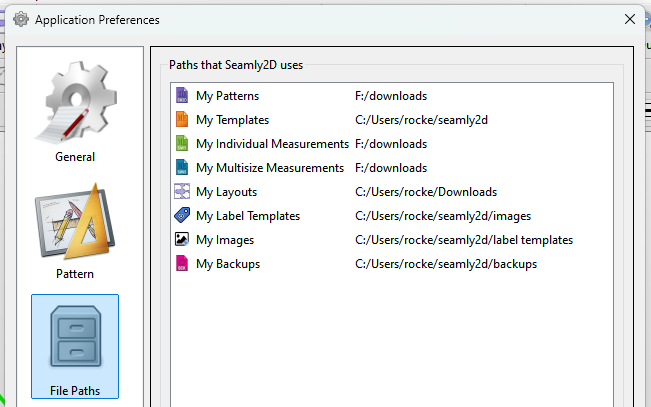Click the C:/Users/rocke/seamly2d/backups path

446,264
